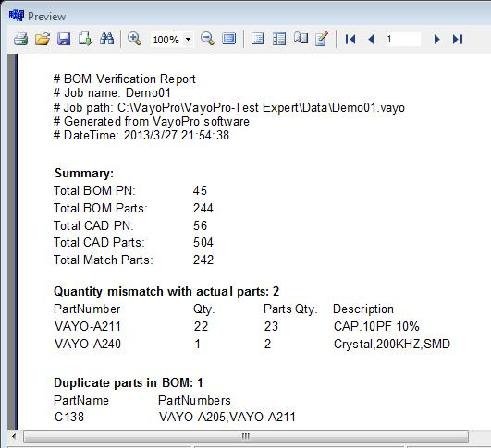Open page settings book icon
Screen dimensions: 491x448
tap(301, 39)
